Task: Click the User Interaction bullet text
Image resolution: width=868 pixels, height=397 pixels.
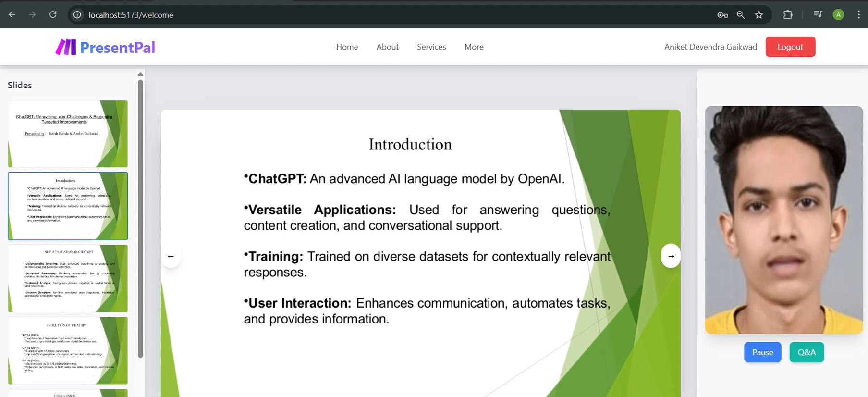Action: coord(427,311)
